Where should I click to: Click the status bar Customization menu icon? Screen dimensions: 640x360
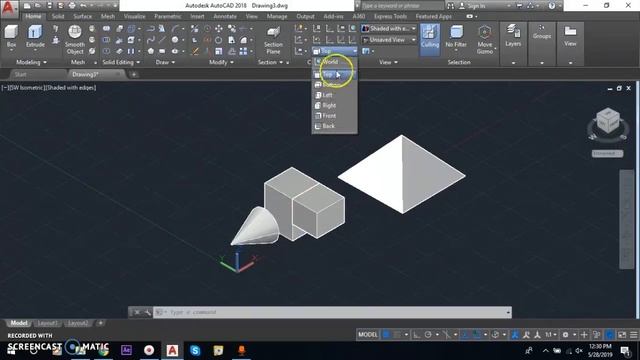tap(633, 335)
